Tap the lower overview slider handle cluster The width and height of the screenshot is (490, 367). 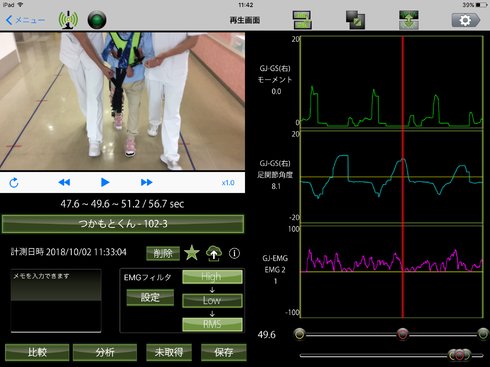[x=459, y=355]
